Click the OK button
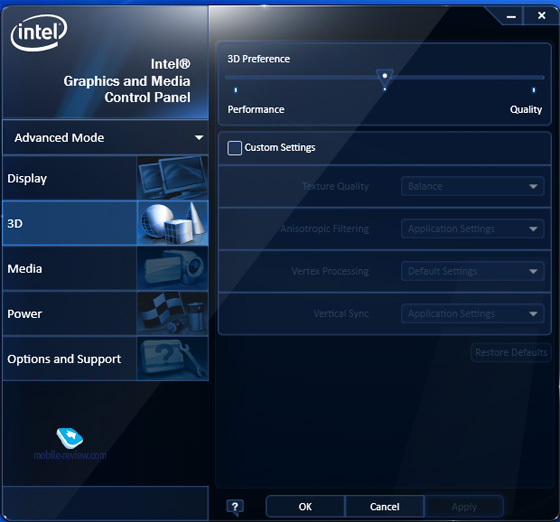This screenshot has height=522, width=560. pyautogui.click(x=305, y=506)
